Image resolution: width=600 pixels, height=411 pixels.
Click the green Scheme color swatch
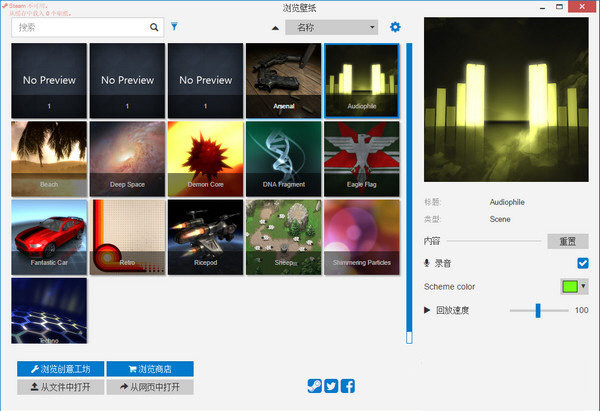coord(570,286)
